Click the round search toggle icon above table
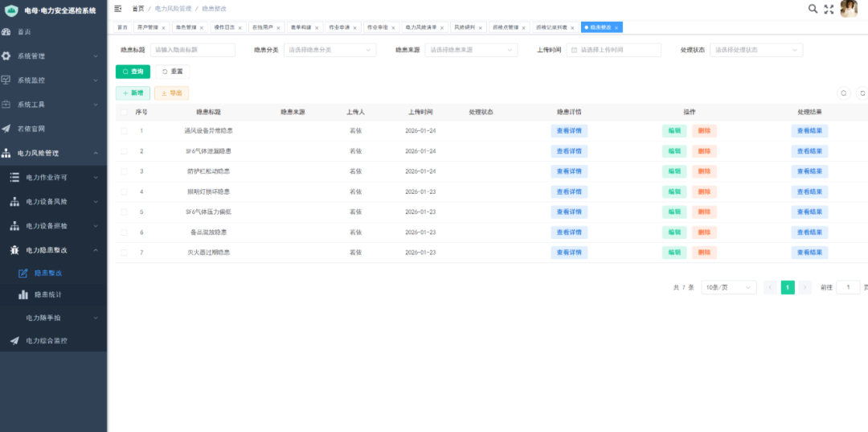 844,93
